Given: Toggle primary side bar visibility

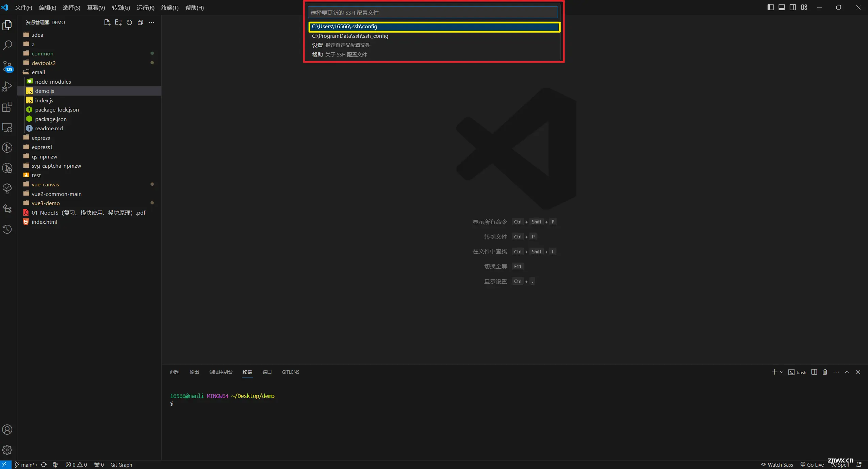Looking at the screenshot, I should (x=771, y=7).
